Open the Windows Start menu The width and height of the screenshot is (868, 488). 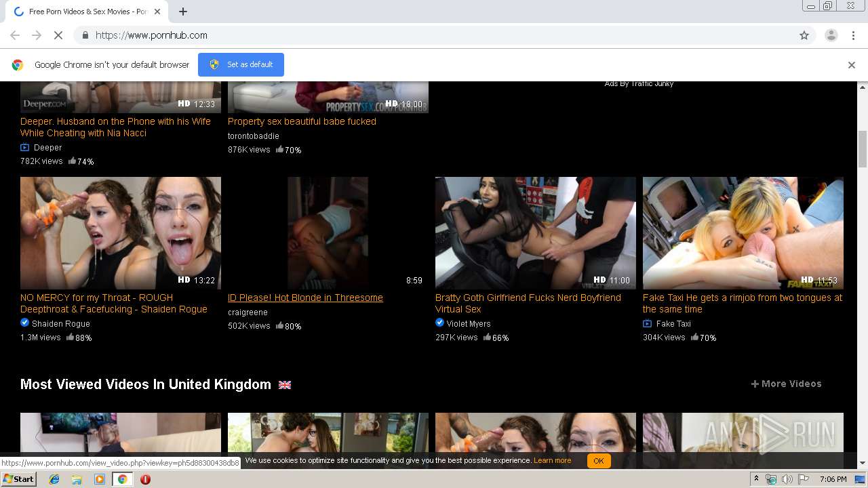(x=18, y=479)
